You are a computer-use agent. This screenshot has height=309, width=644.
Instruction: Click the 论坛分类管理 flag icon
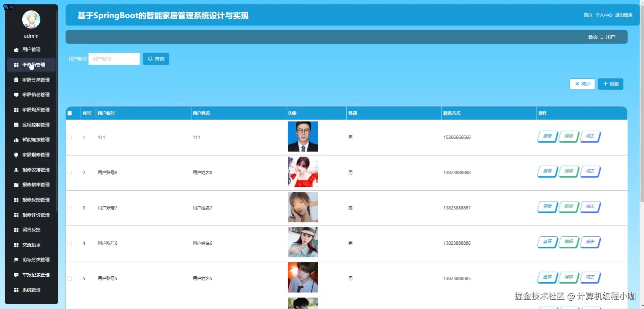pos(16,260)
